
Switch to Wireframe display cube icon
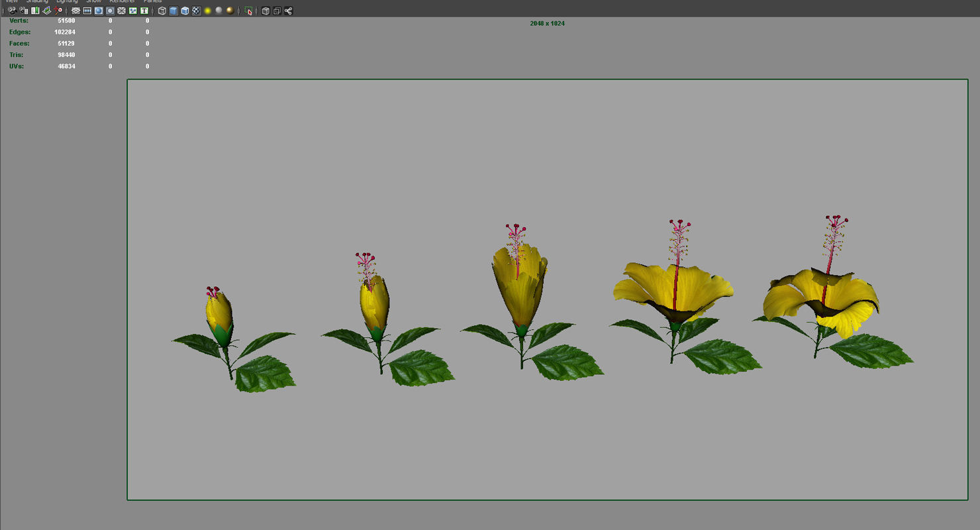pyautogui.click(x=162, y=11)
